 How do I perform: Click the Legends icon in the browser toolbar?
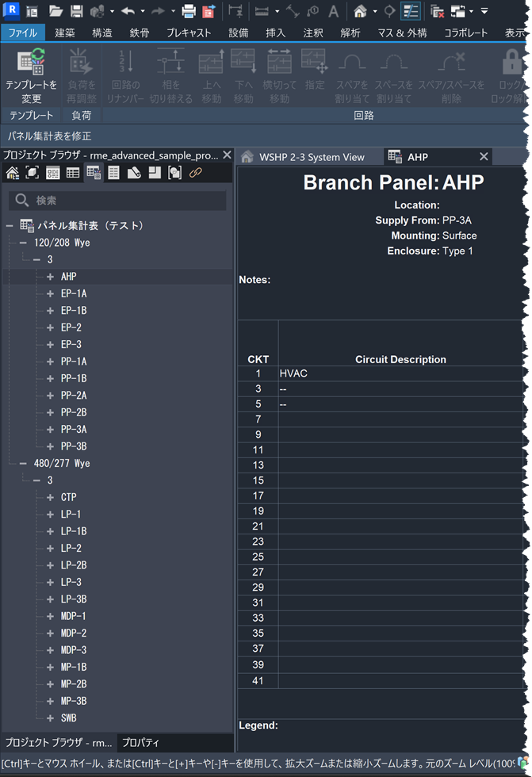52,173
